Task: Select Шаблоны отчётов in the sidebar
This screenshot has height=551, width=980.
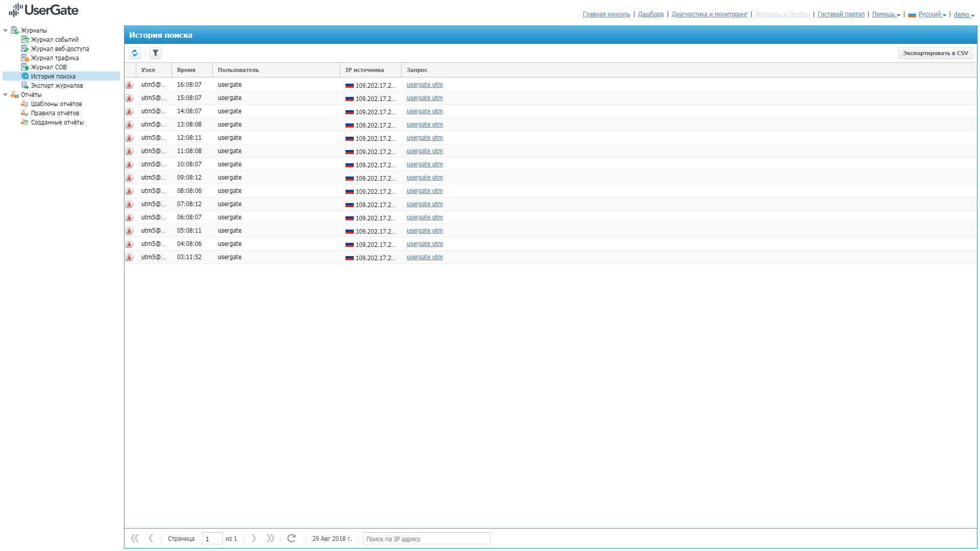Action: tap(56, 104)
